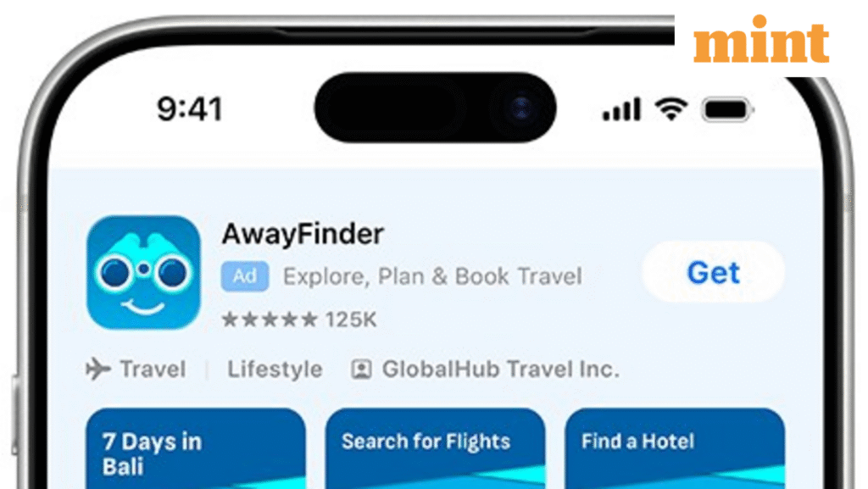Screen dimensions: 868x489
Task: Click the Explore, Plan & Book Travel subtitle
Action: coord(432,276)
